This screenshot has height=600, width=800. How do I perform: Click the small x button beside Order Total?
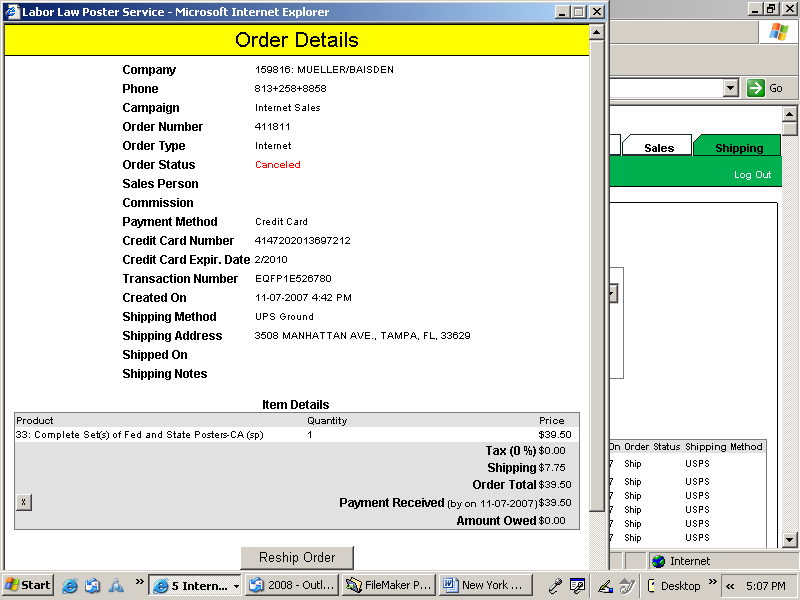tap(24, 502)
